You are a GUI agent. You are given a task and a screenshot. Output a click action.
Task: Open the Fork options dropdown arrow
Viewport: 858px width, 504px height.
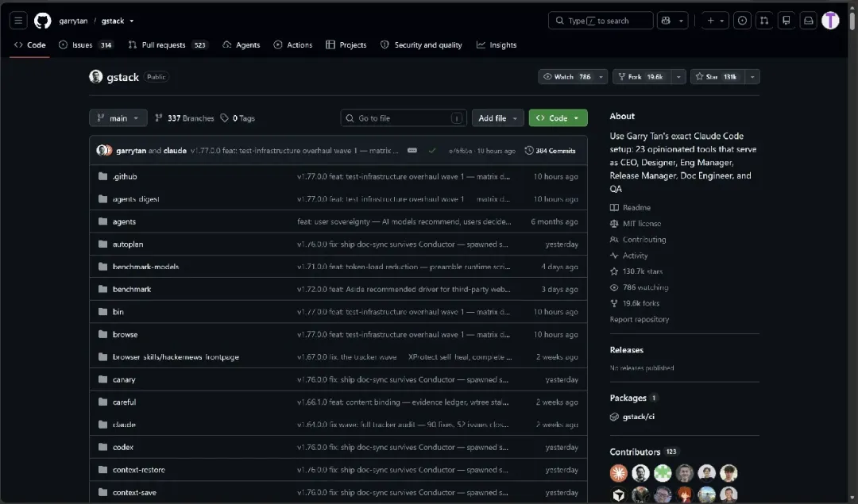point(678,77)
